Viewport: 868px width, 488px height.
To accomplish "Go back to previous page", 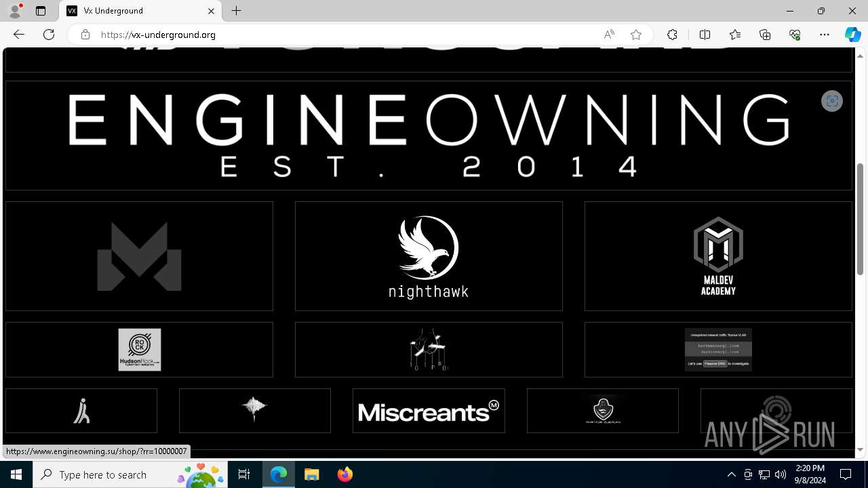I will coord(19,35).
